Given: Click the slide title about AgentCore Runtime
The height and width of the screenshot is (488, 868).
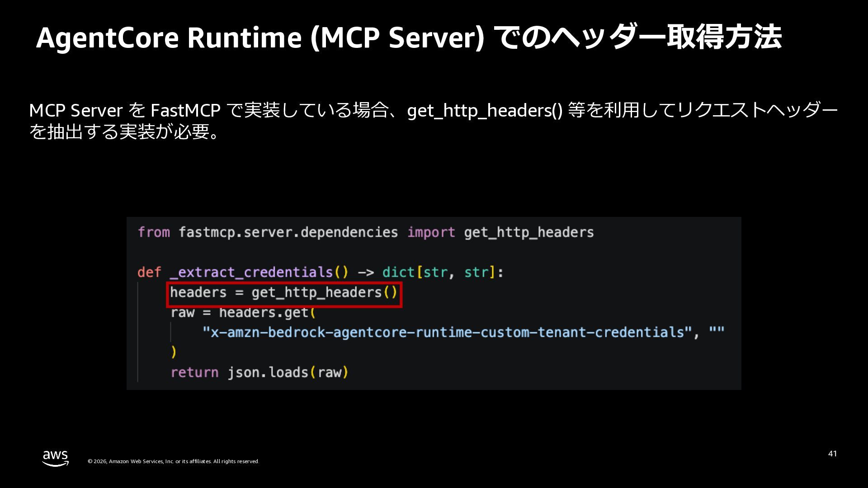Looking at the screenshot, I should (x=408, y=37).
